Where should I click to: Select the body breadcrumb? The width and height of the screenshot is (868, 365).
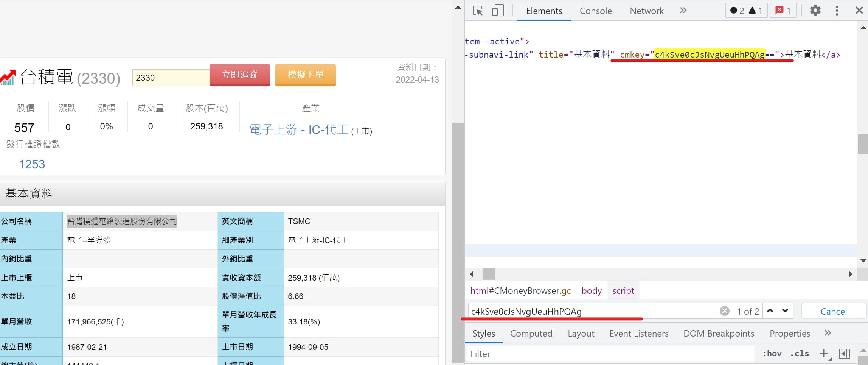click(x=592, y=291)
